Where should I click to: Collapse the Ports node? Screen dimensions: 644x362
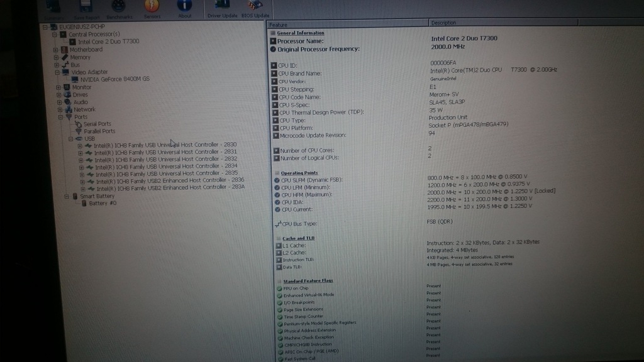click(x=60, y=117)
